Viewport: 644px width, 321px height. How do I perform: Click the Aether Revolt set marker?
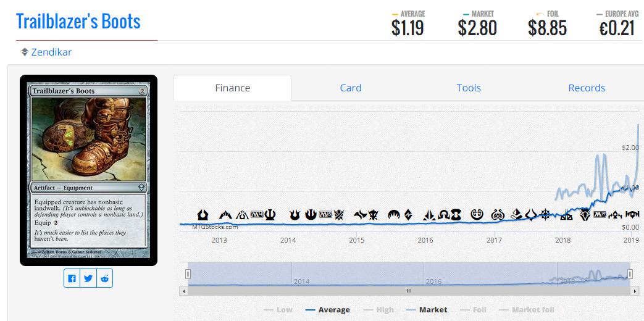[498, 215]
